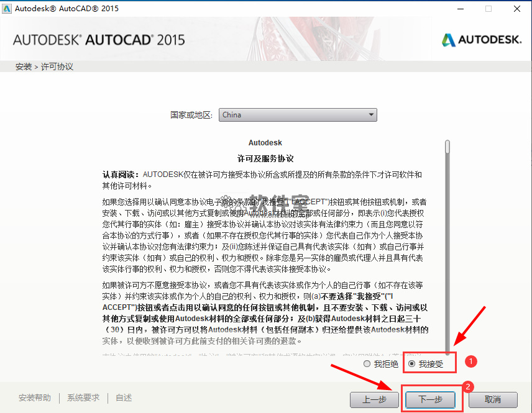Image resolution: width=532 pixels, height=413 pixels.
Task: Open the 国家或地区 China dropdown
Action: tap(298, 115)
